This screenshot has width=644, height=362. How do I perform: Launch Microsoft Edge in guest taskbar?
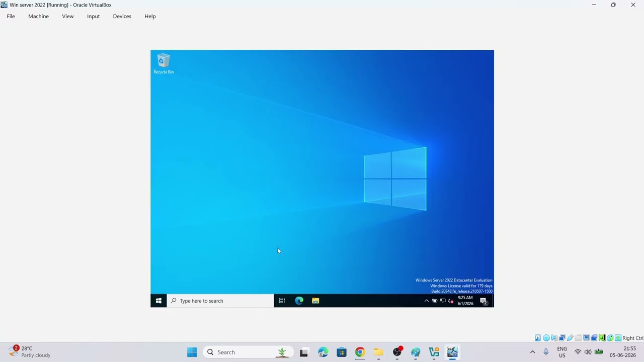[299, 301]
